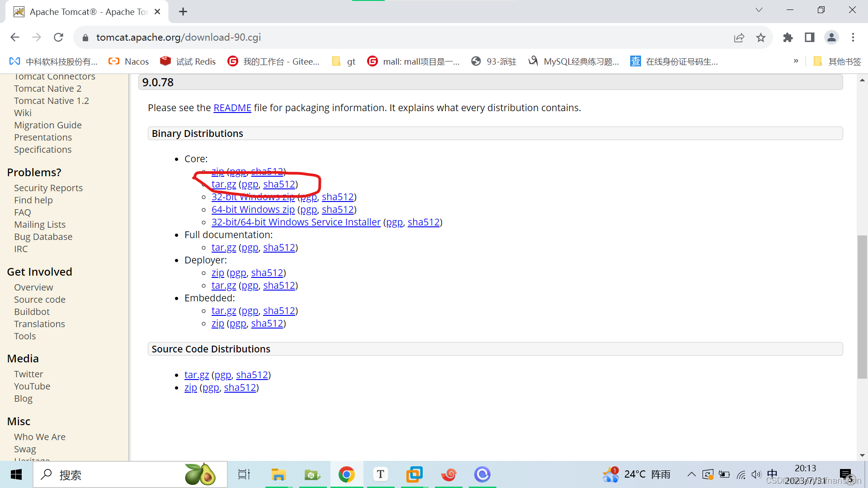Viewport: 868px width, 488px height.
Task: Go back to the previous page
Action: [15, 37]
